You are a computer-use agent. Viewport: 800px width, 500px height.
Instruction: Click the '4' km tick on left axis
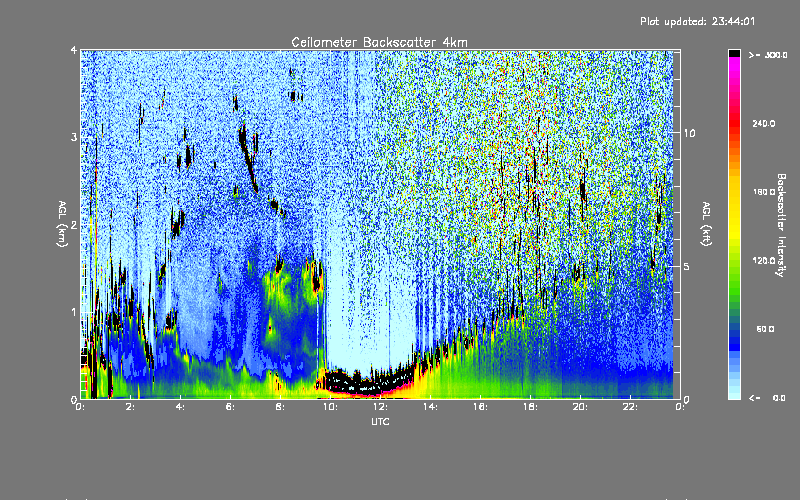[x=74, y=50]
